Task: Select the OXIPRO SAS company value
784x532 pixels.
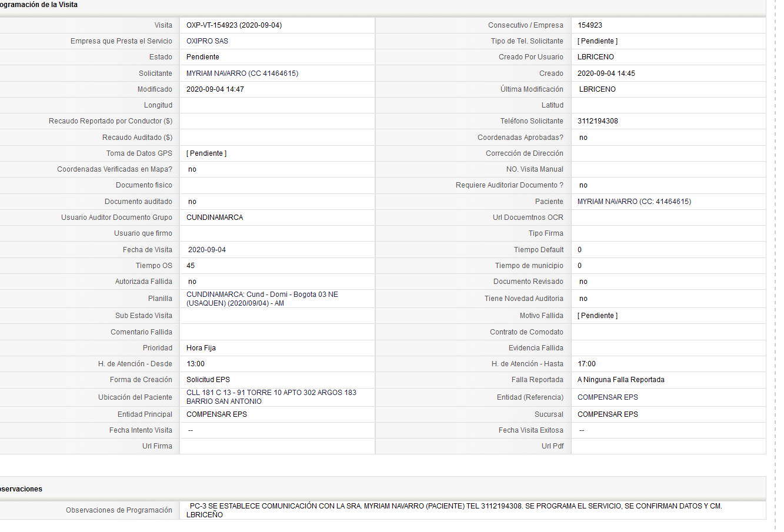Action: (x=207, y=41)
